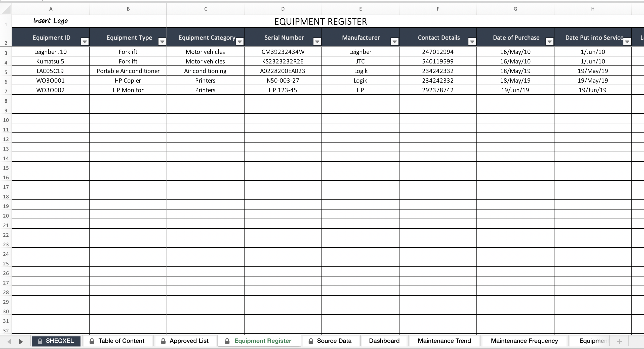The image size is (644, 349).
Task: Select manufacturer cell JTC
Action: coord(360,61)
